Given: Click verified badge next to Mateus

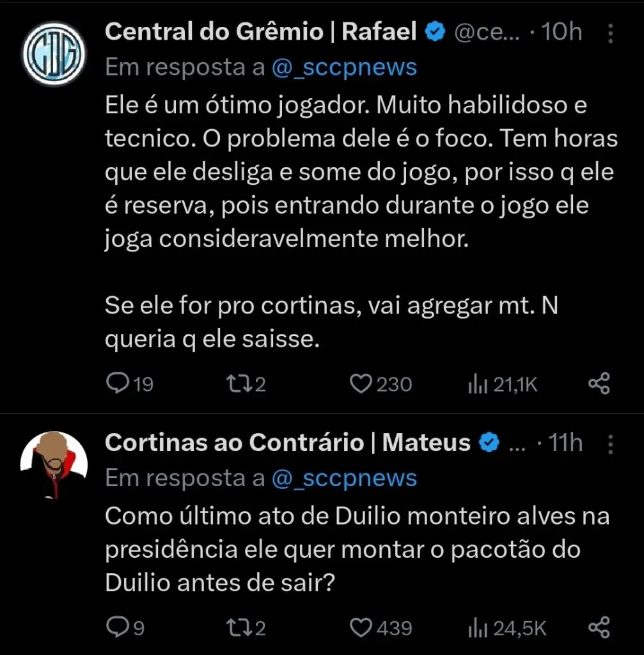Looking at the screenshot, I should point(490,443).
